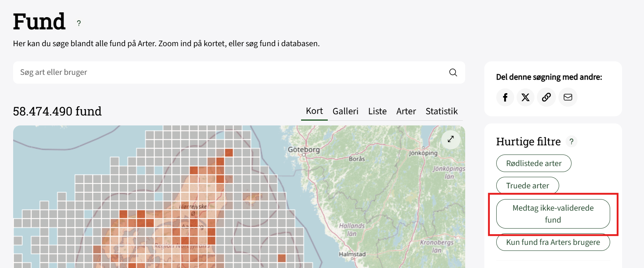Open the Liste tab
Screen dimensions: 644x268
[378, 111]
